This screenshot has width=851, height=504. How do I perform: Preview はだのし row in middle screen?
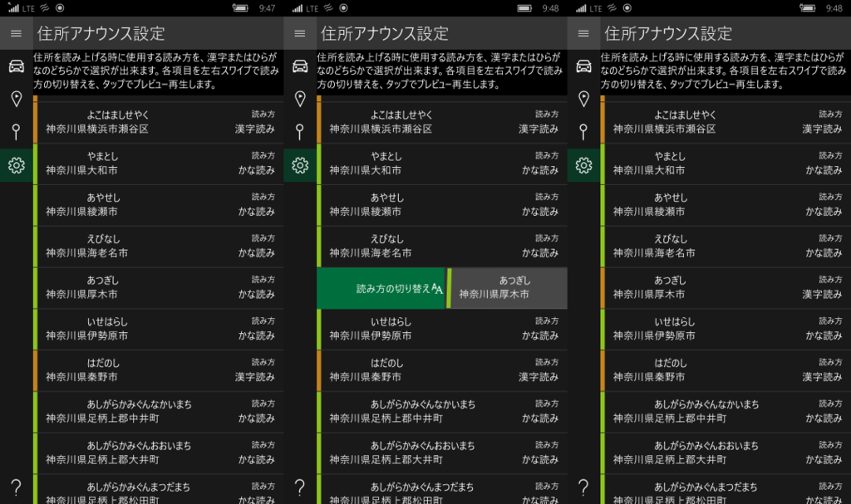(442, 370)
